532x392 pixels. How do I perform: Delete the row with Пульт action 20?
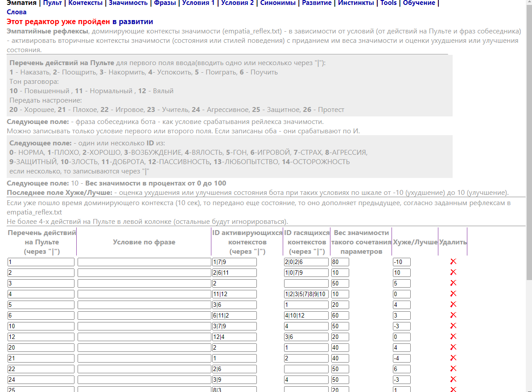(453, 347)
